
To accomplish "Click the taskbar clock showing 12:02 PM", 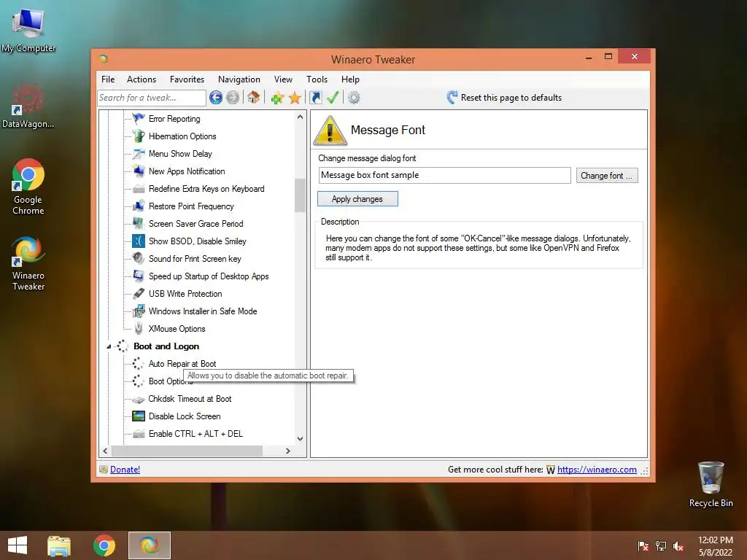I will coord(716,546).
